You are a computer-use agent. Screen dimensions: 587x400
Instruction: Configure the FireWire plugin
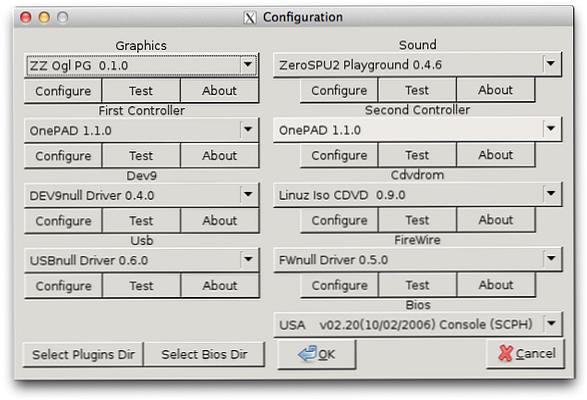point(339,285)
